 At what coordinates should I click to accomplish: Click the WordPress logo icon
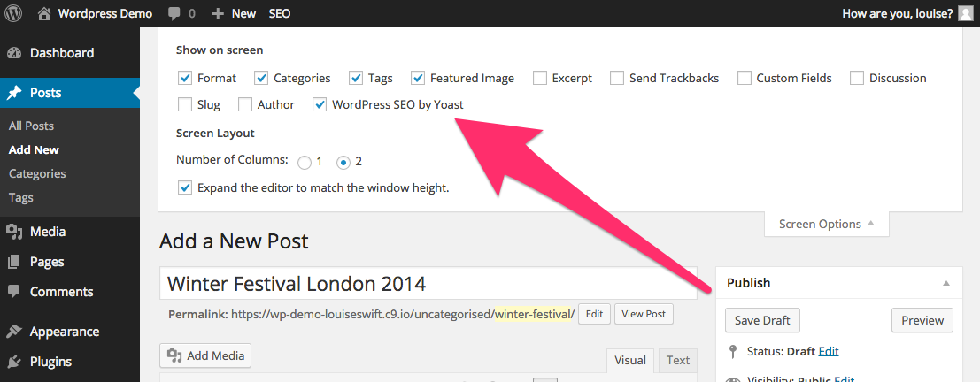(x=14, y=13)
